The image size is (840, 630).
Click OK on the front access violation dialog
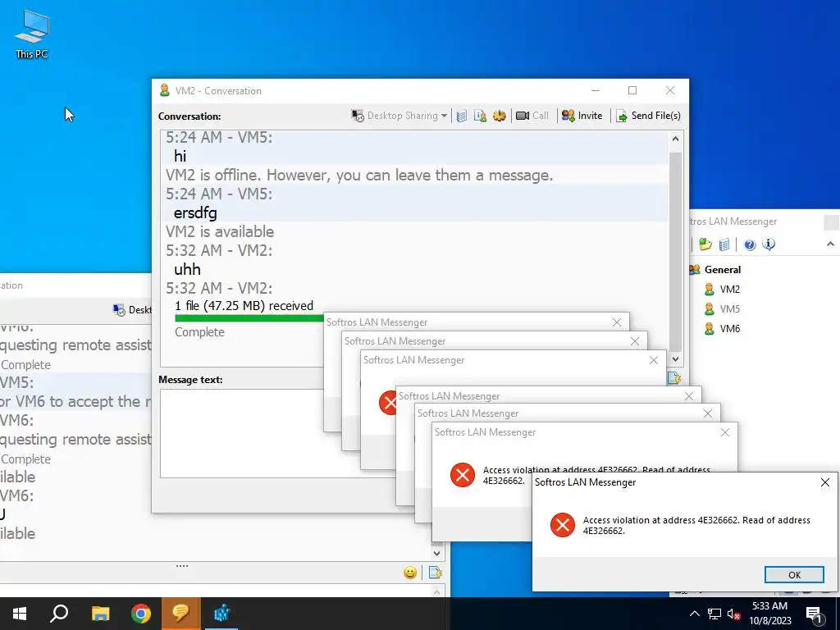coord(794,574)
